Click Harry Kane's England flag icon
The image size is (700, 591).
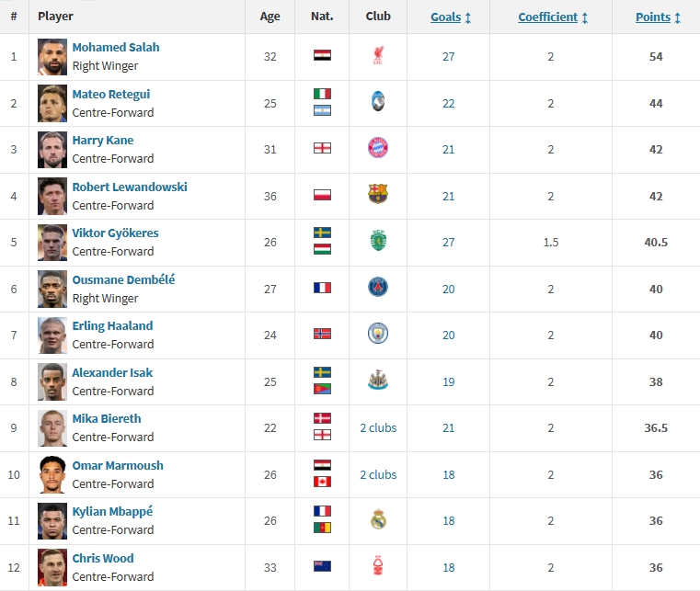coord(322,148)
